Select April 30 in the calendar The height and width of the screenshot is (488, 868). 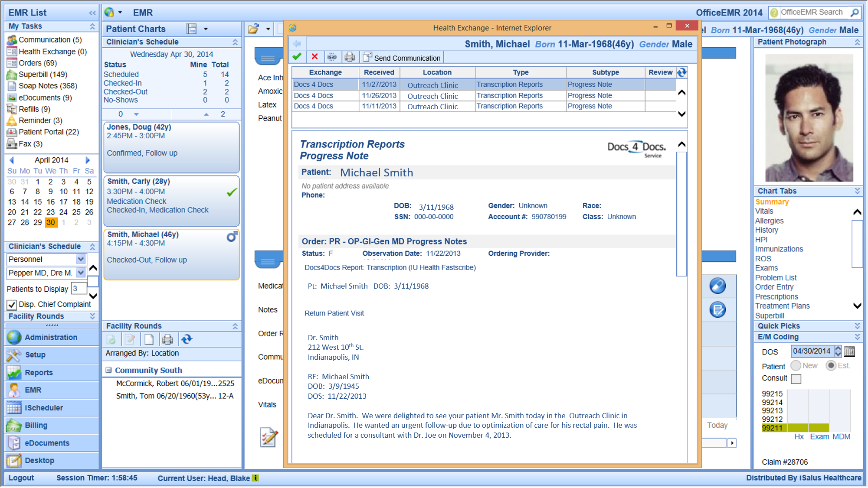(x=51, y=222)
